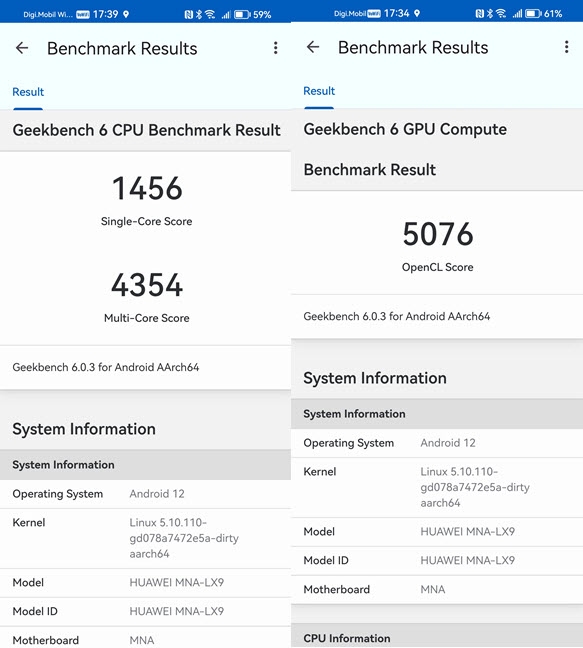Tap Digi.Mobil Wi... carrier label on left
Screen dimensions: 583x648
point(48,15)
